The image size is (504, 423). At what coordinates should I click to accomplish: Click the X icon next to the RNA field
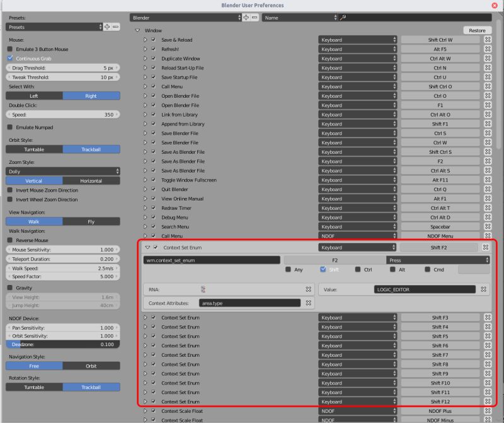[x=308, y=289]
